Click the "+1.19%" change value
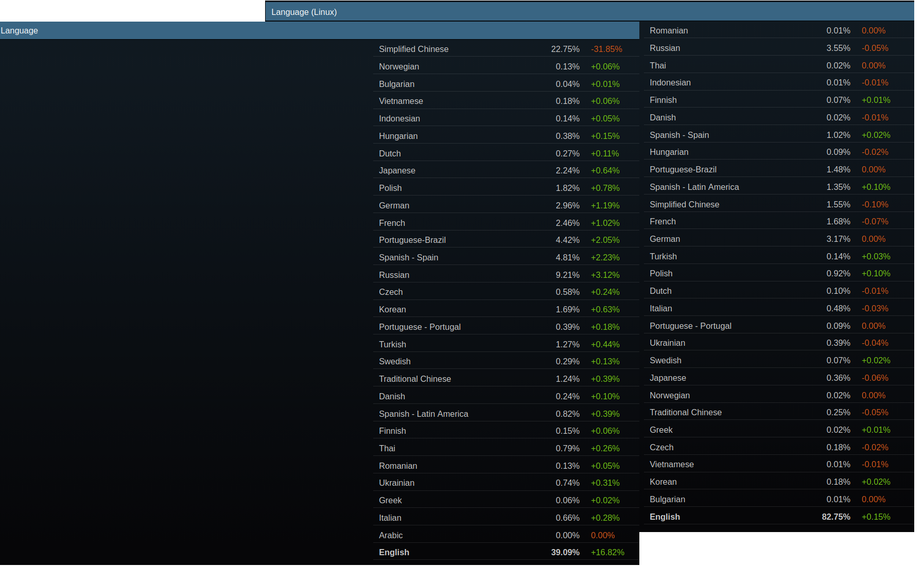This screenshot has width=924, height=583. (605, 205)
